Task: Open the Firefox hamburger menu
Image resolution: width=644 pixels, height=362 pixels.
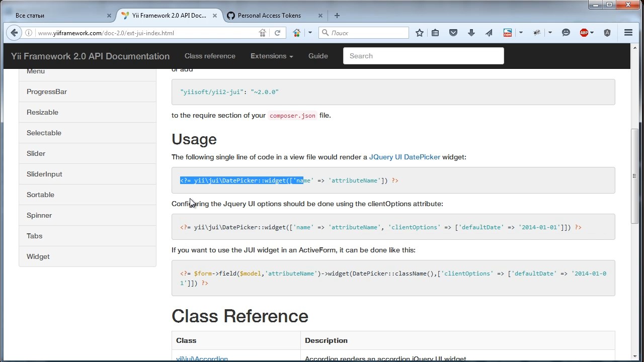Action: [x=628, y=33]
